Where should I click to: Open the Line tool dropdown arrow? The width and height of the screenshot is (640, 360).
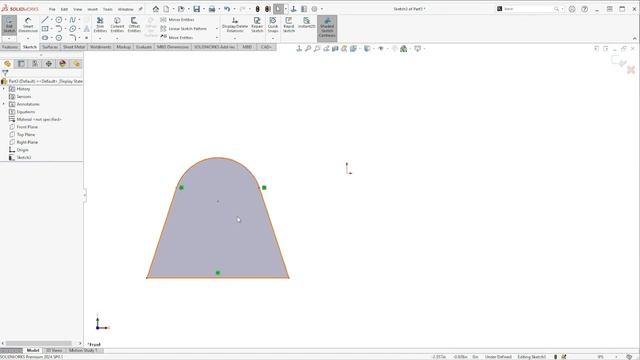[51, 20]
